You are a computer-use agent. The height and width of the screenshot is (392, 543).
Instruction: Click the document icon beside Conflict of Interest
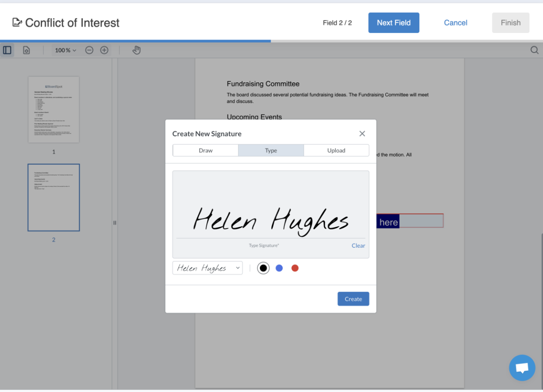17,22
